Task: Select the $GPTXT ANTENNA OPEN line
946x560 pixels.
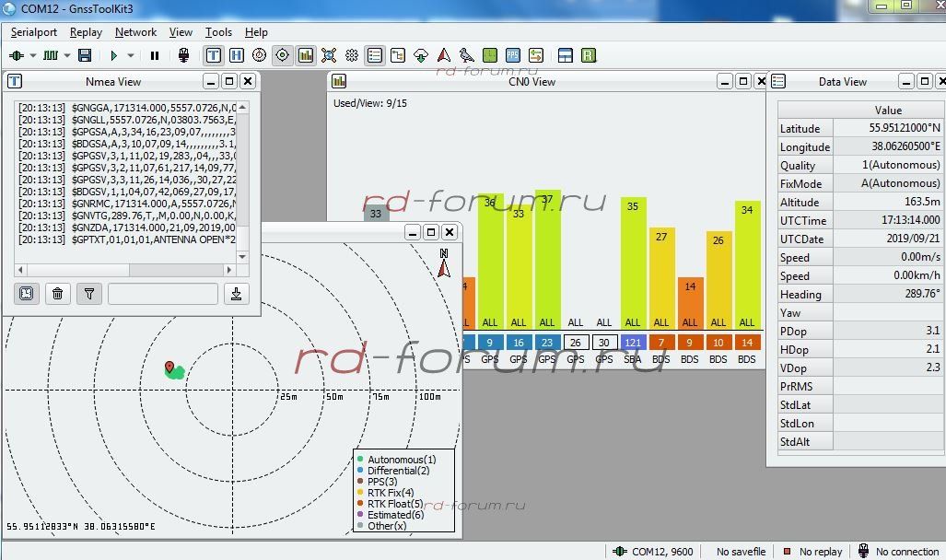Action: (127, 239)
